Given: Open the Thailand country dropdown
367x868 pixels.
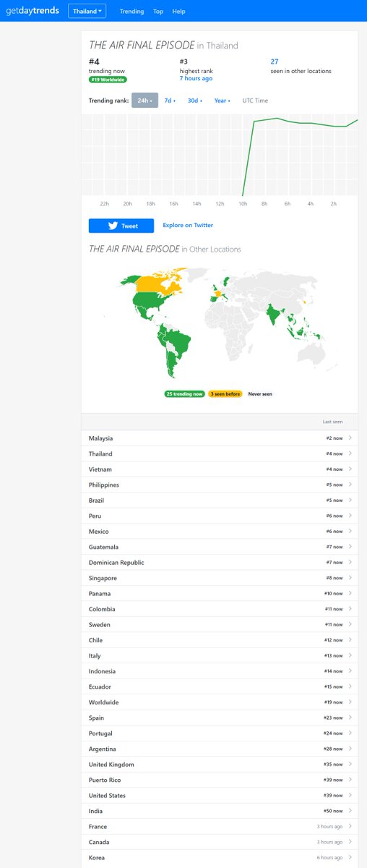Looking at the screenshot, I should pyautogui.click(x=87, y=11).
